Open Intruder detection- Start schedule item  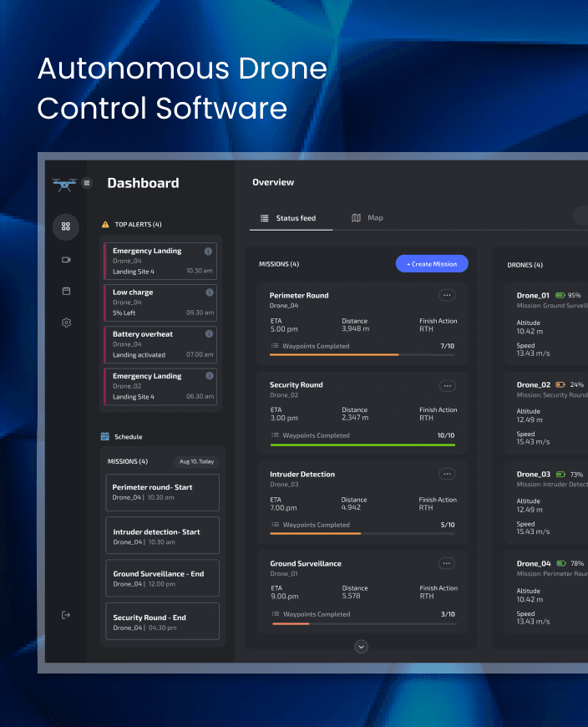click(x=162, y=536)
